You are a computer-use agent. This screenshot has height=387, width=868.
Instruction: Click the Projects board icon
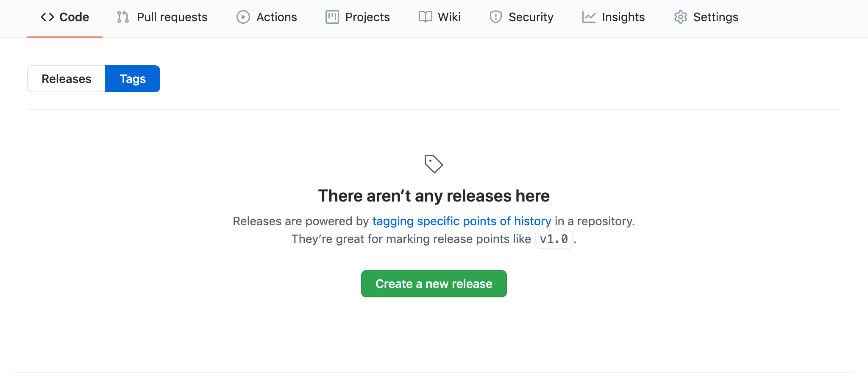tap(332, 17)
